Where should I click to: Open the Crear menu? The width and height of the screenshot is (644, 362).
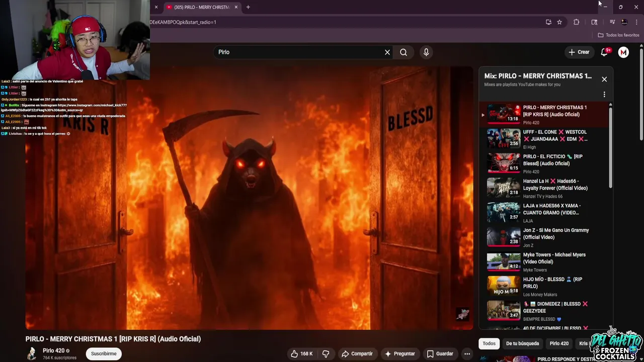pyautogui.click(x=579, y=52)
